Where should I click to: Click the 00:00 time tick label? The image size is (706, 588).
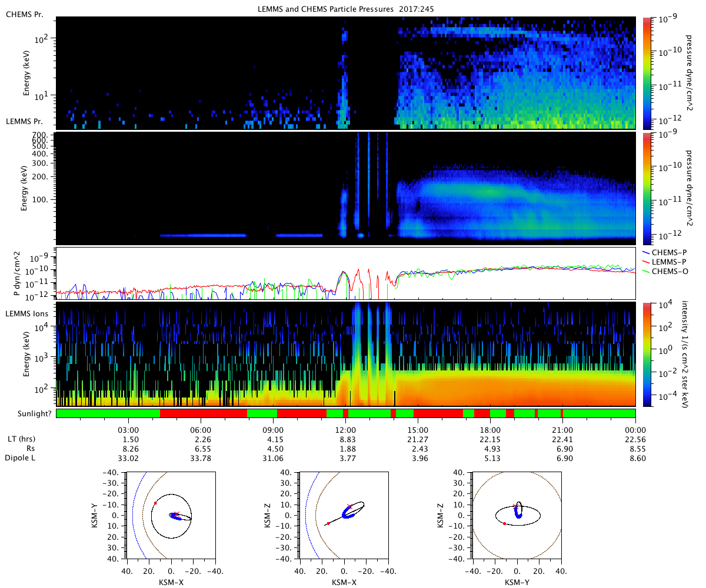[x=635, y=429]
